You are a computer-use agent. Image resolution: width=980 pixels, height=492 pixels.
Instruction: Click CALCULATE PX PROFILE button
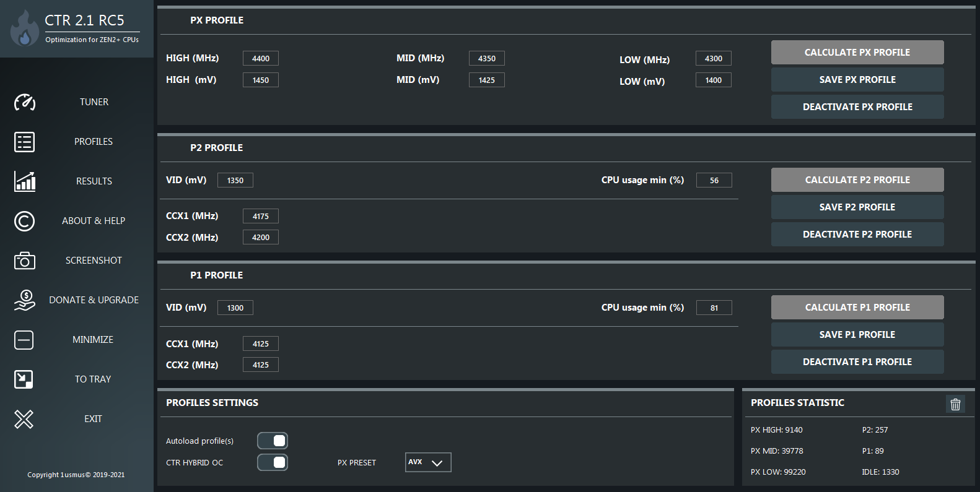coord(857,53)
